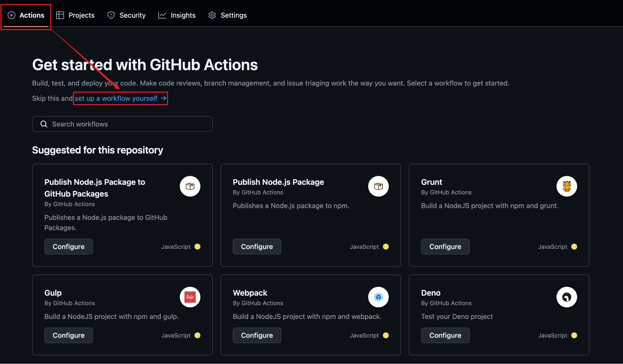This screenshot has width=623, height=364.
Task: Click the Settings gear icon
Action: coord(212,15)
